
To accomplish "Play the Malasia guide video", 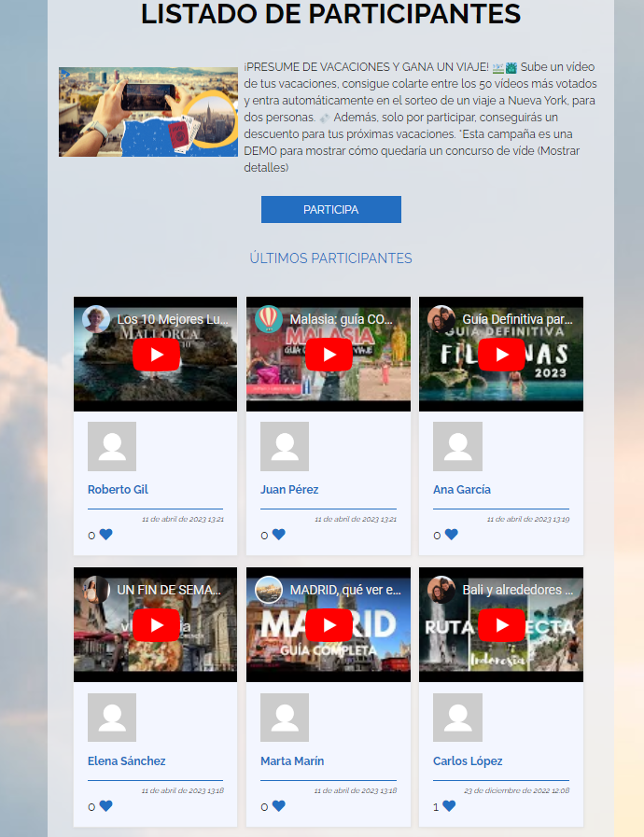I will [329, 355].
